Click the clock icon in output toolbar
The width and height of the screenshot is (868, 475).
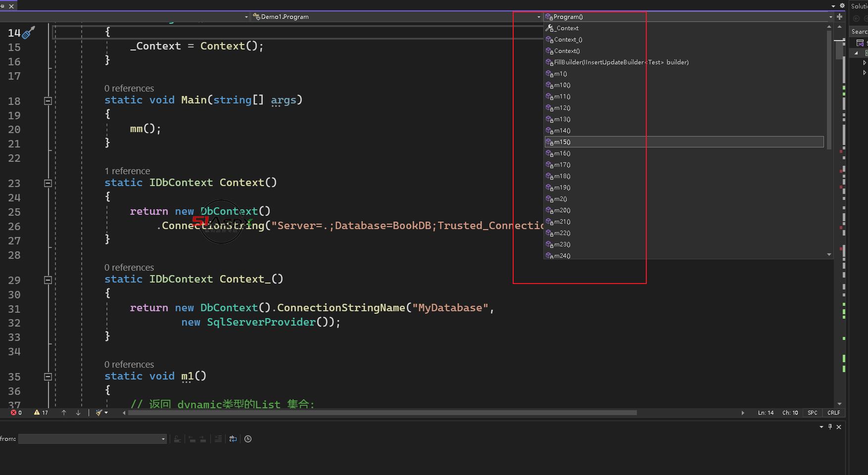(x=248, y=439)
